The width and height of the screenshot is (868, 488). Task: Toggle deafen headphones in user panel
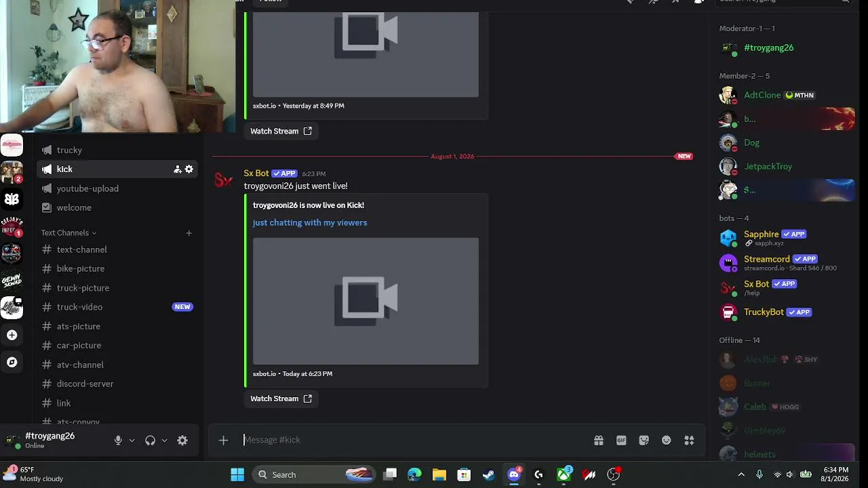(x=150, y=441)
